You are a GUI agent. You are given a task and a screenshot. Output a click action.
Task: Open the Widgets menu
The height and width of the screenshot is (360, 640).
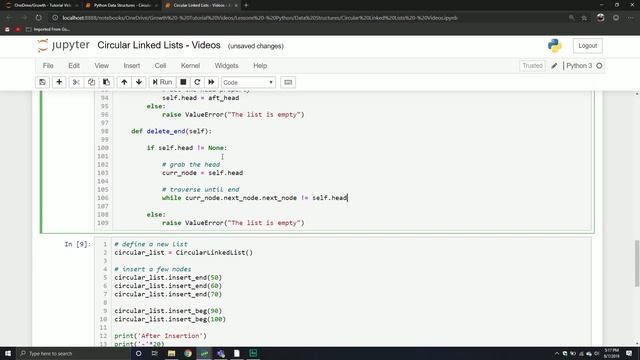click(227, 66)
